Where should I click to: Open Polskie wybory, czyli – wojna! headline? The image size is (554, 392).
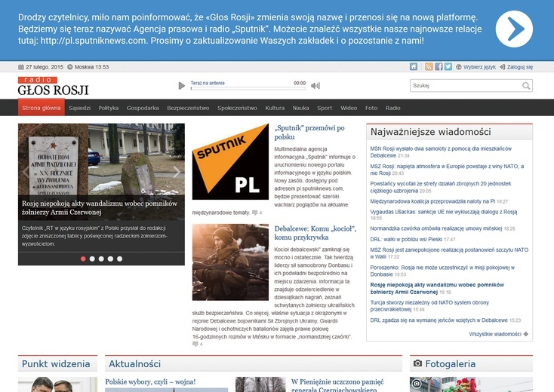[x=150, y=381]
